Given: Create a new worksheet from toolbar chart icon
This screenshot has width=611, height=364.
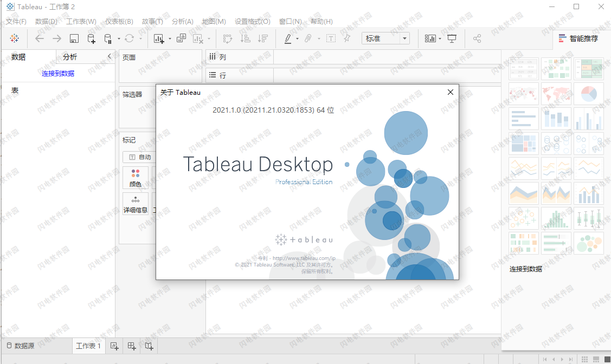Looking at the screenshot, I should coord(159,38).
